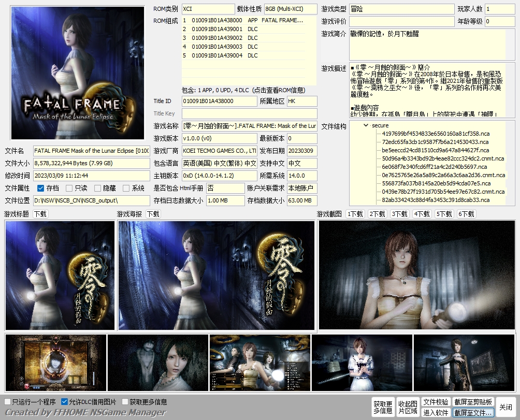Click inside the Title Key field
Screen dimensions: 520x420
tap(250, 113)
